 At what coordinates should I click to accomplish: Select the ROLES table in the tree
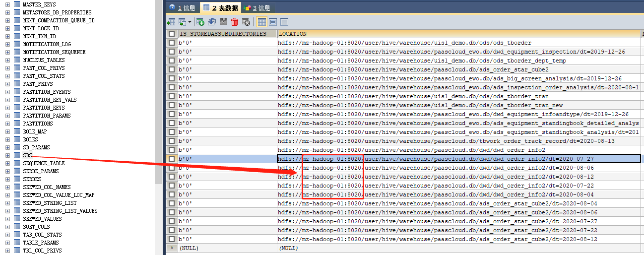click(30, 139)
